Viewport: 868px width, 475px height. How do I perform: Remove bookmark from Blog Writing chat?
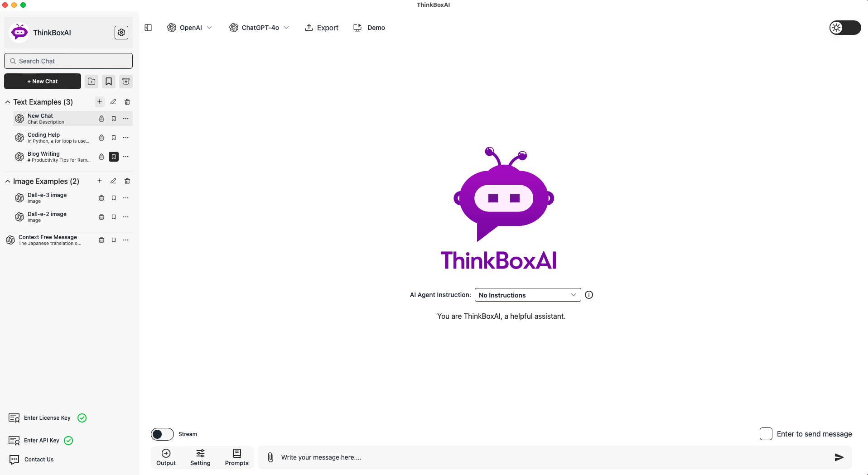point(114,157)
